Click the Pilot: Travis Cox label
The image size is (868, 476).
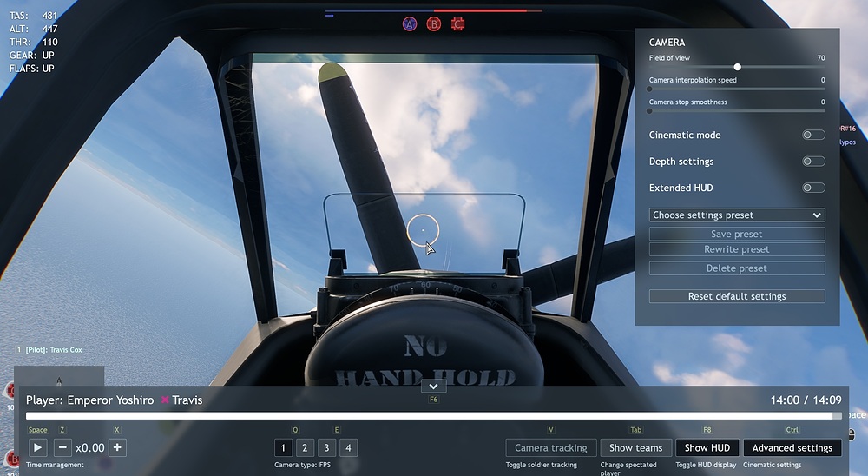pyautogui.click(x=54, y=350)
